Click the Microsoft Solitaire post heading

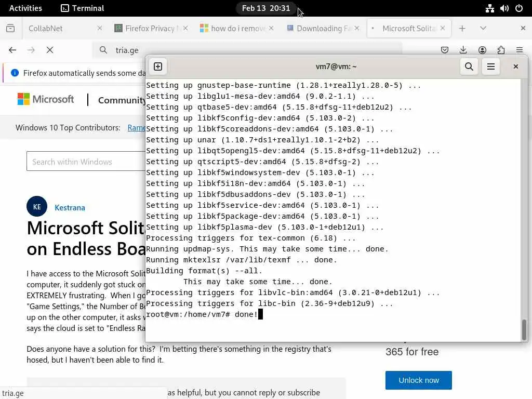pyautogui.click(x=86, y=238)
